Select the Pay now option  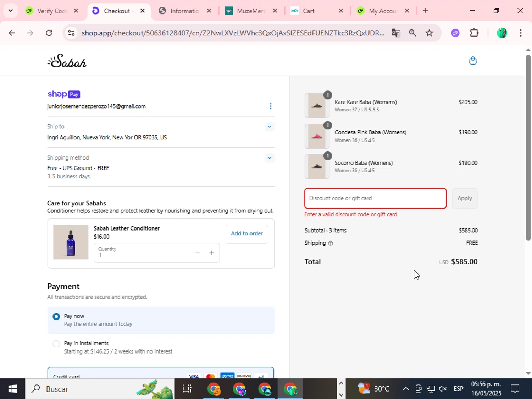[x=56, y=316]
